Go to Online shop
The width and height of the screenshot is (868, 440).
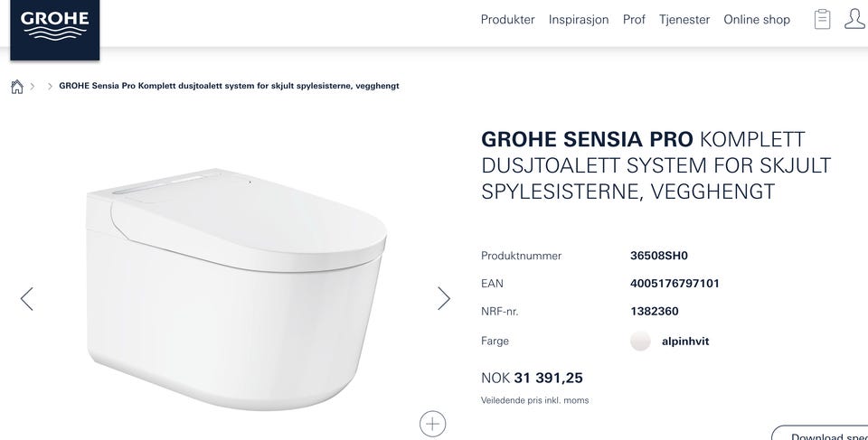(757, 19)
